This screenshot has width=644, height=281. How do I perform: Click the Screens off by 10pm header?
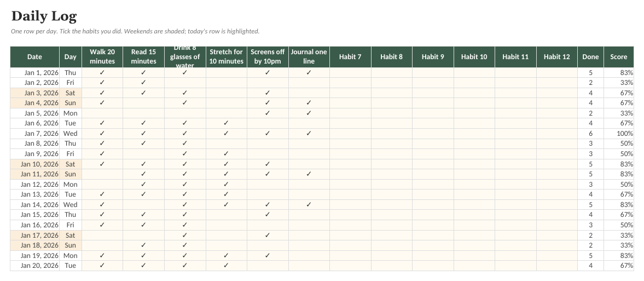coord(268,57)
